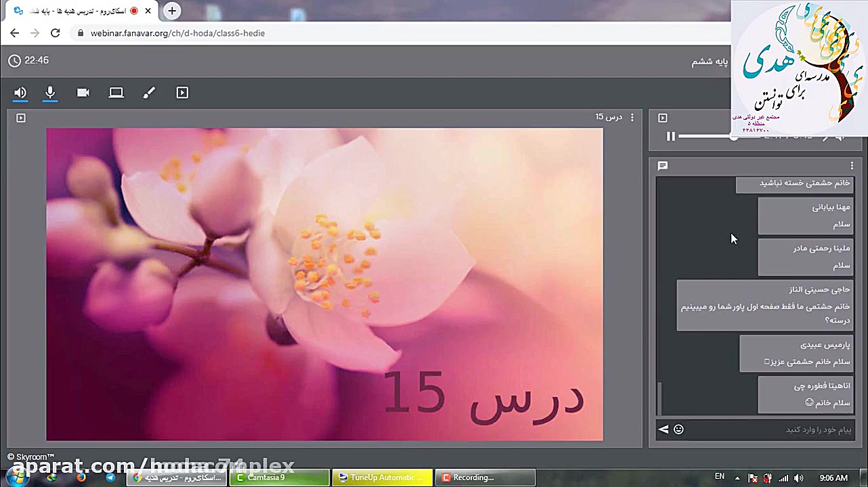Open the network signal tray icon

point(784,478)
